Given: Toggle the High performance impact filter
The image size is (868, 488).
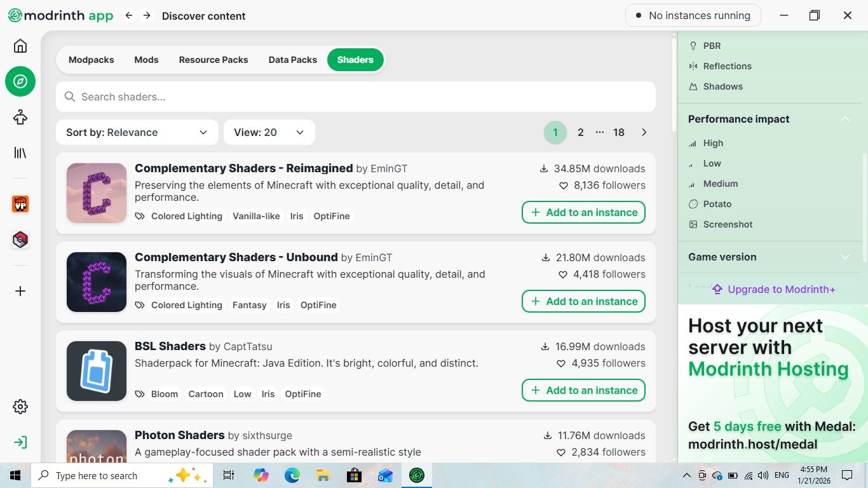Looking at the screenshot, I should pos(712,143).
